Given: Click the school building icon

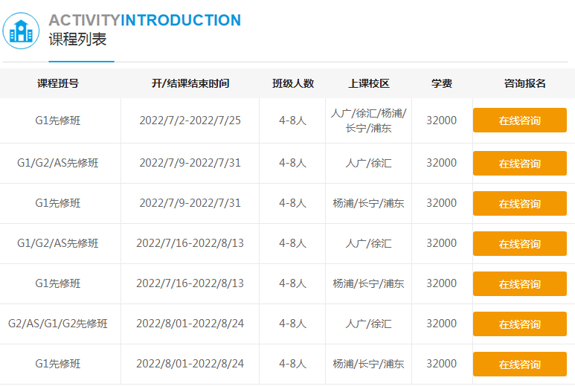Looking at the screenshot, I should (22, 30).
